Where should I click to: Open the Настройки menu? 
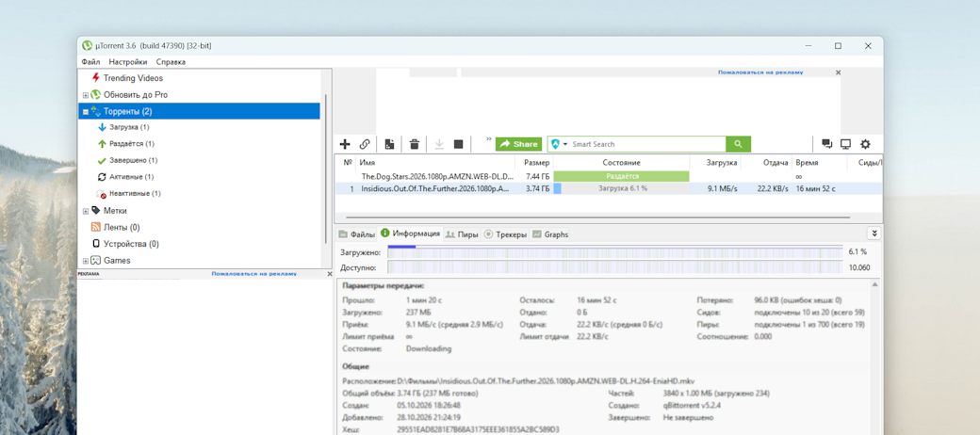[x=128, y=62]
